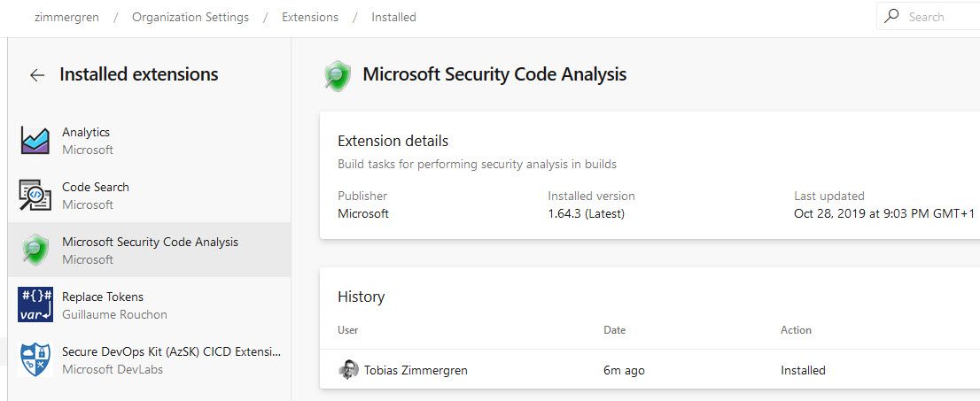Select Analytics in the installed extensions list
Viewport: 980px width, 401px height.
click(x=86, y=133)
